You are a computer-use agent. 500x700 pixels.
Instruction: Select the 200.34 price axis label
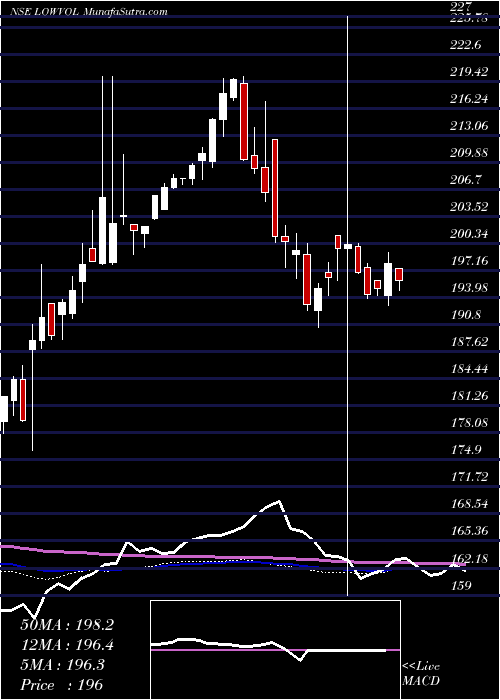(471, 233)
